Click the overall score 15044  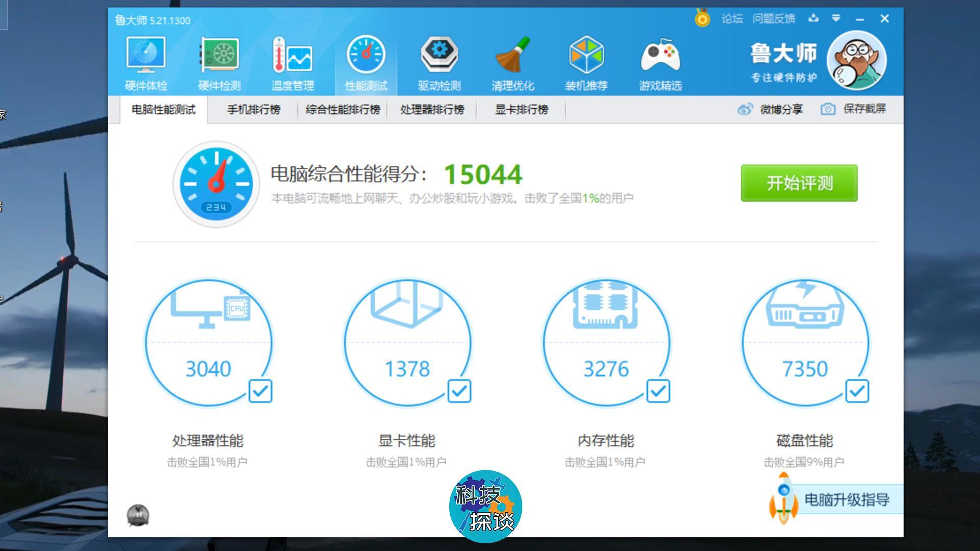[483, 174]
